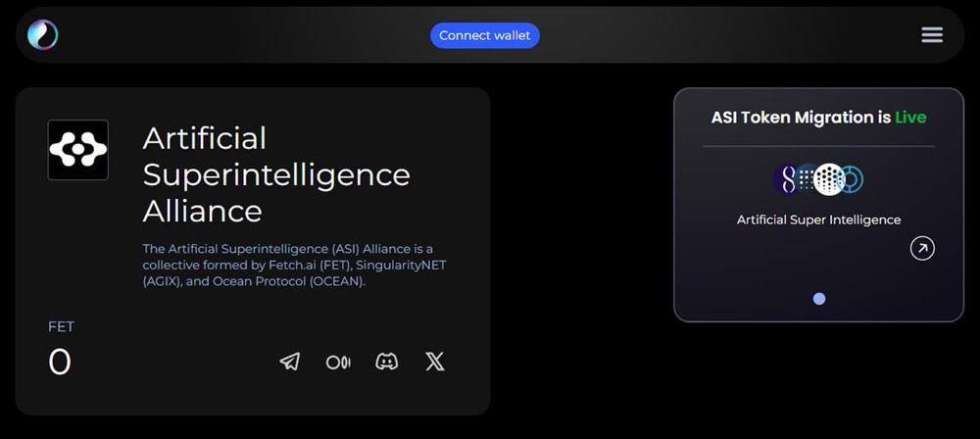Open the hamburger menu

931,35
